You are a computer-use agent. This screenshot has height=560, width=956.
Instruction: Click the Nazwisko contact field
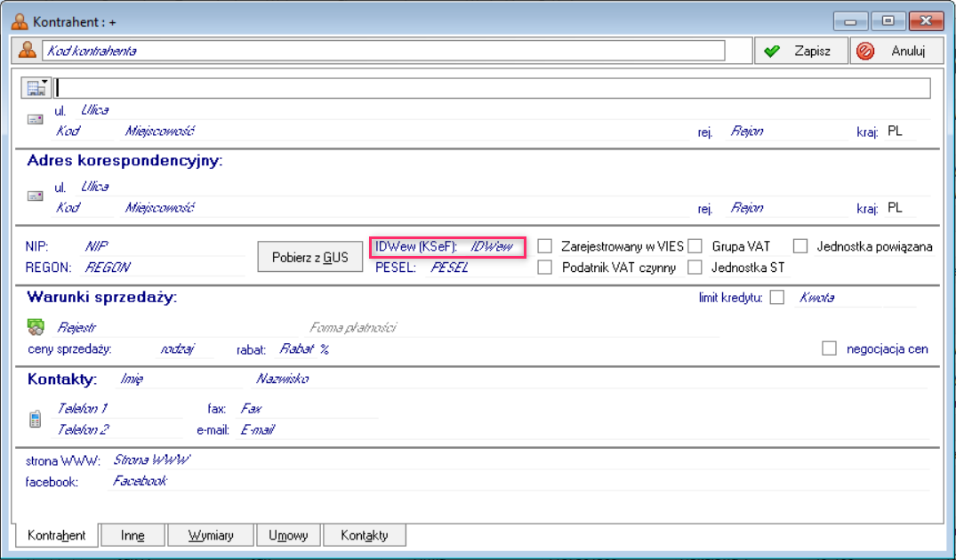590,379
